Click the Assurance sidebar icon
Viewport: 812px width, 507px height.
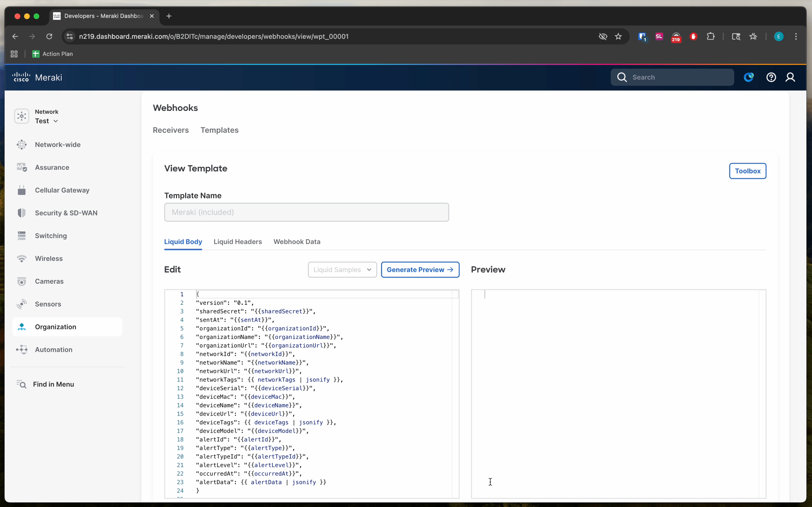(x=22, y=167)
